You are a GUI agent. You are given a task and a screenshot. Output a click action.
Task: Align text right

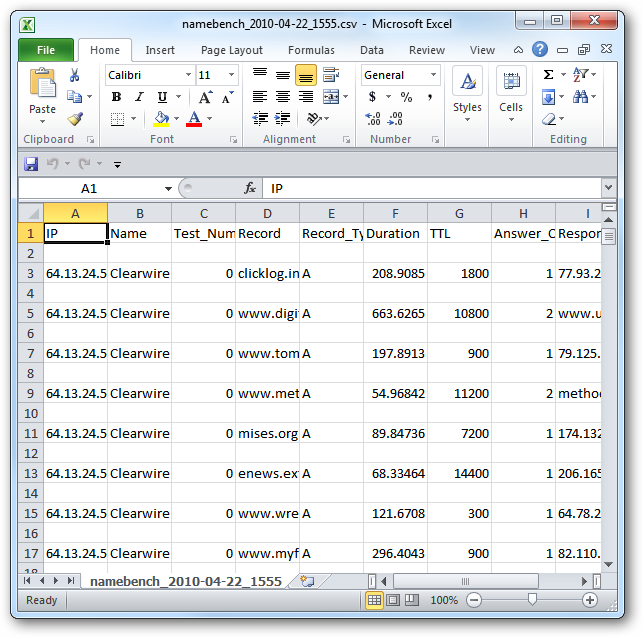306,97
